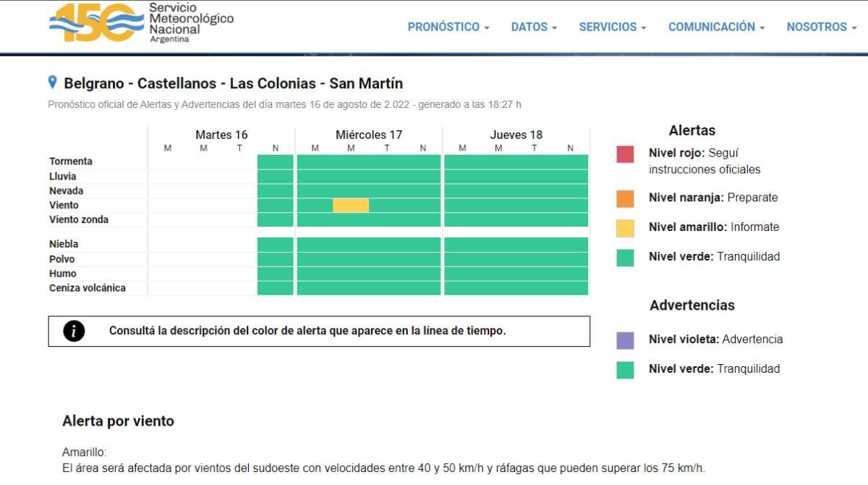Click the yellow Viento alert cell on Miércoles

click(351, 206)
